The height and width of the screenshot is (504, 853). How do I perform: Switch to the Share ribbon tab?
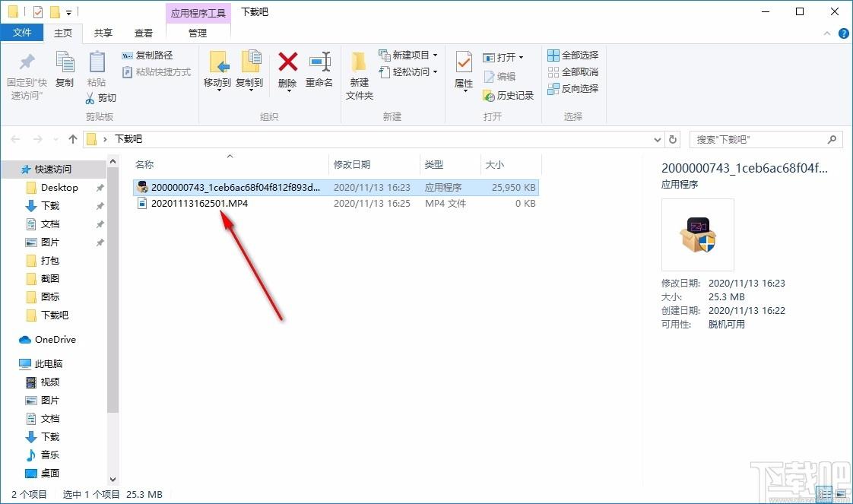pos(103,33)
